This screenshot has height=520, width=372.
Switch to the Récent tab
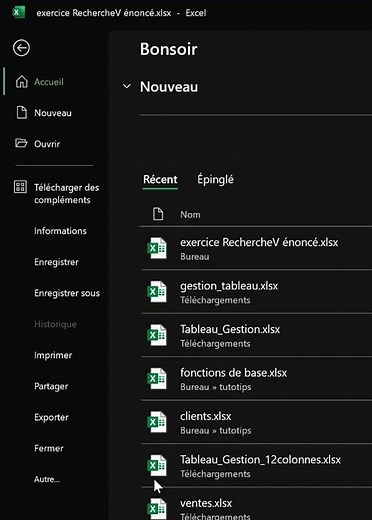pyautogui.click(x=160, y=179)
